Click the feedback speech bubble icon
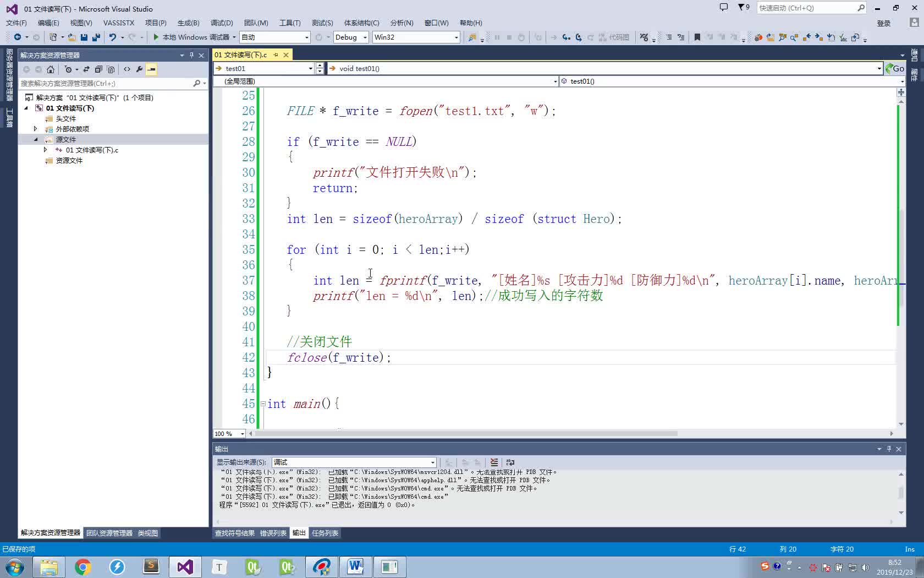 click(x=724, y=7)
